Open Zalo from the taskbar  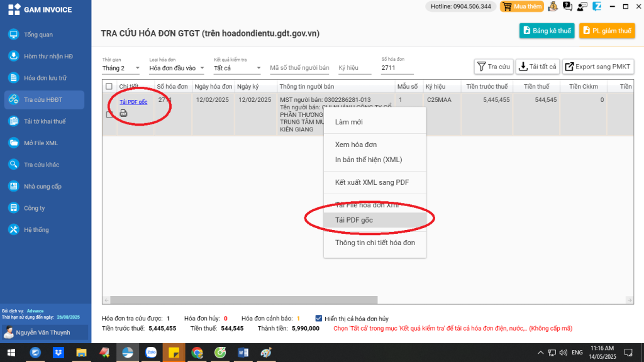(x=151, y=353)
